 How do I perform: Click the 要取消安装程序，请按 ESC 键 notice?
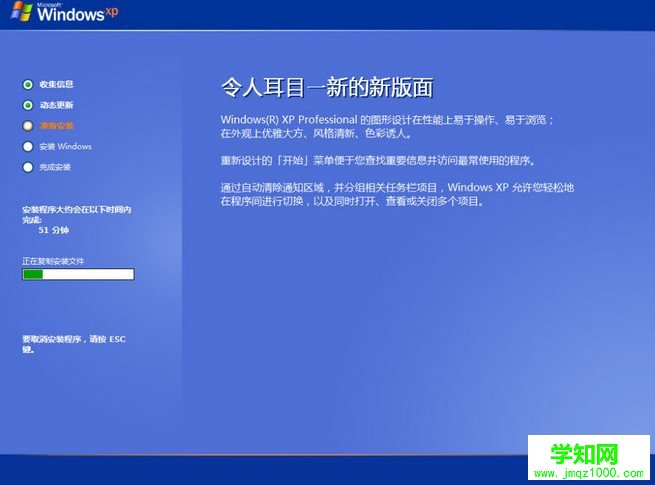click(74, 344)
